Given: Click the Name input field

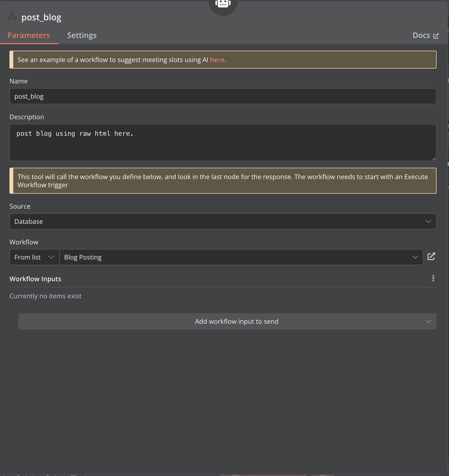Looking at the screenshot, I should point(223,96).
